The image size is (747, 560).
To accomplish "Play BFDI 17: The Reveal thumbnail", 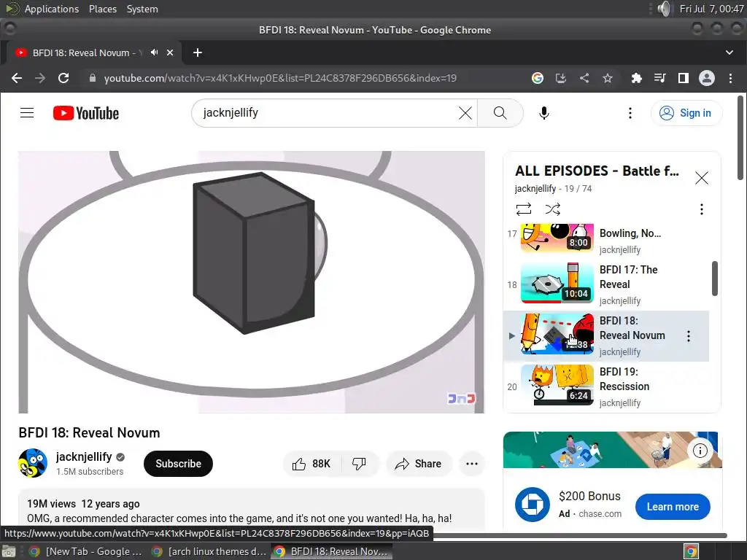I will click(557, 283).
